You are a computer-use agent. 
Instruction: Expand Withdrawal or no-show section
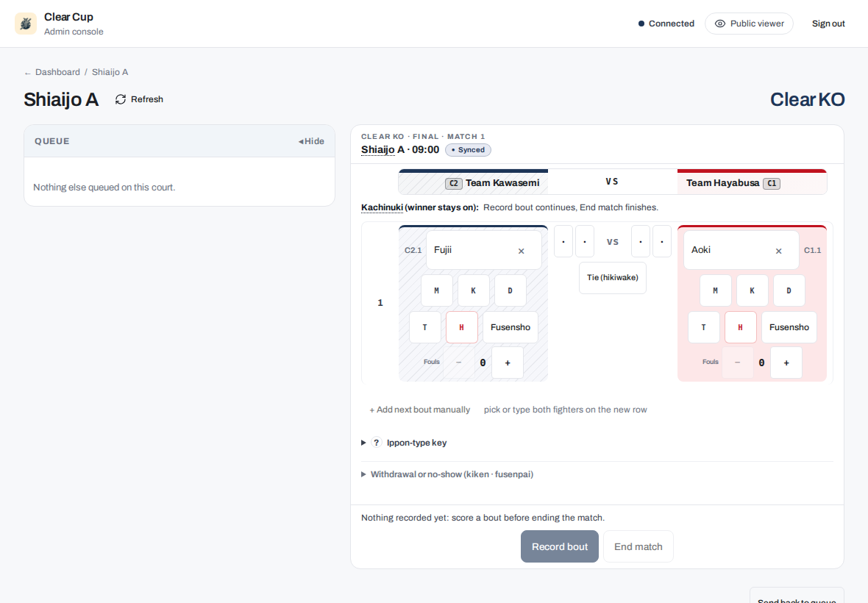[x=447, y=474]
